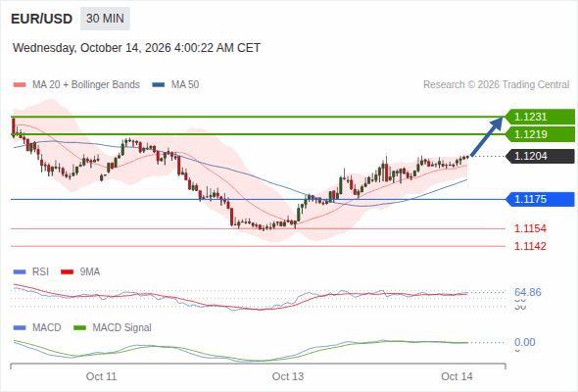Click the 9MA legend label
This screenshot has width=578, height=392.
(90, 272)
